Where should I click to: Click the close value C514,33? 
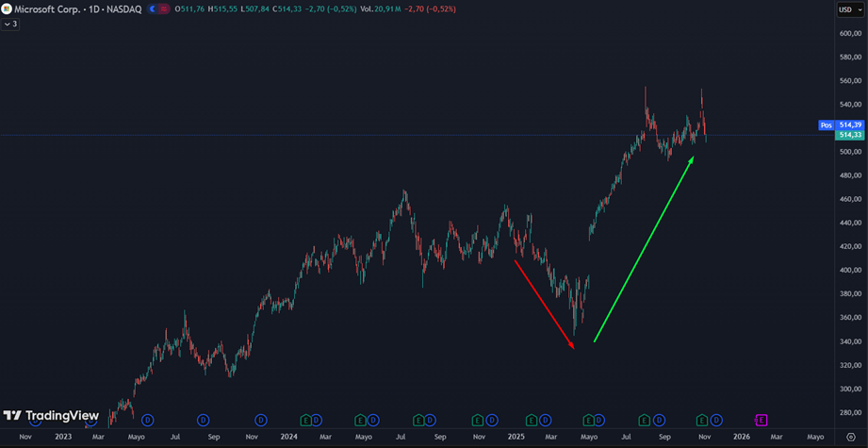point(287,9)
